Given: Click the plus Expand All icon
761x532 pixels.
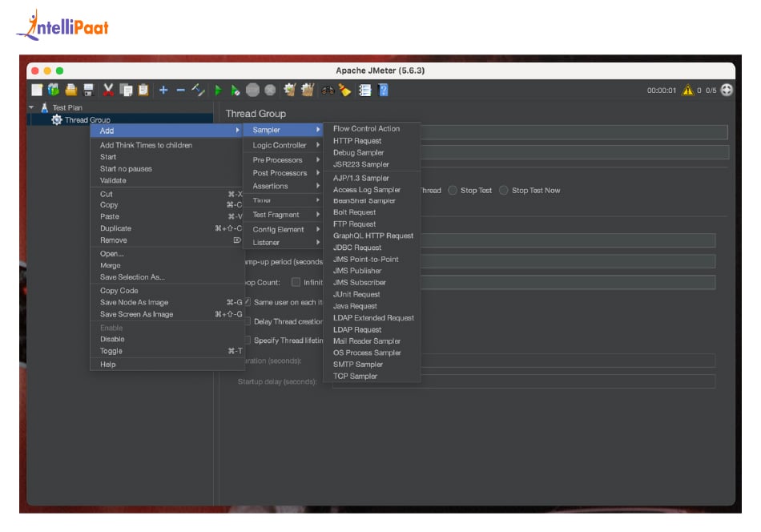Looking at the screenshot, I should [163, 90].
